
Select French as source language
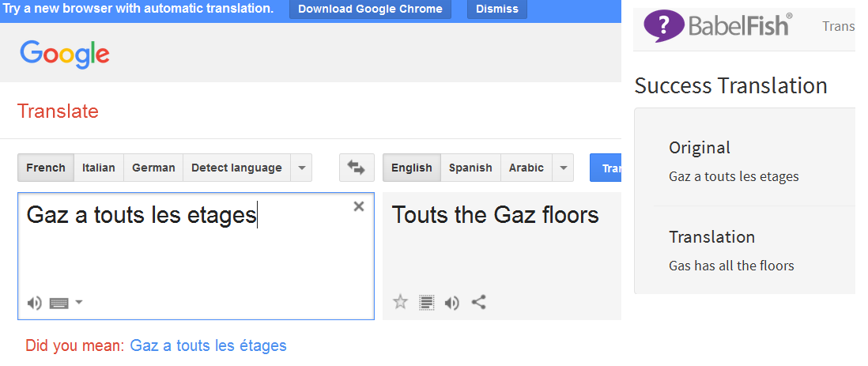coord(46,168)
